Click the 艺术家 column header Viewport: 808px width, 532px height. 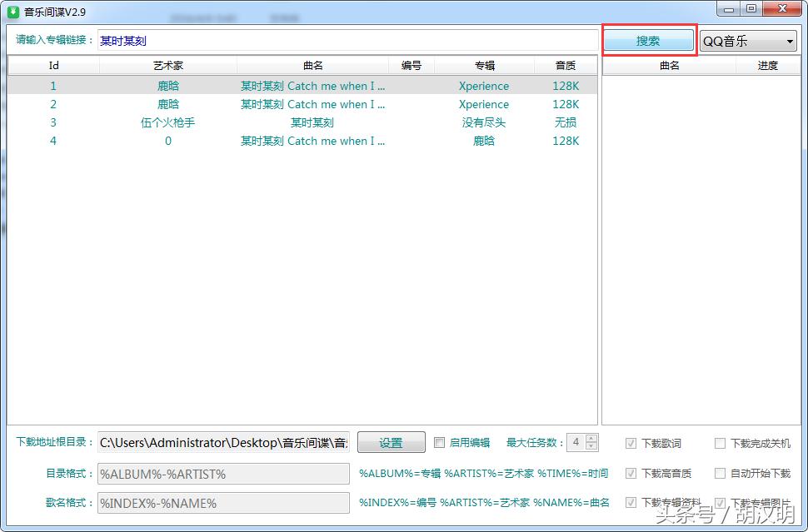[x=167, y=66]
